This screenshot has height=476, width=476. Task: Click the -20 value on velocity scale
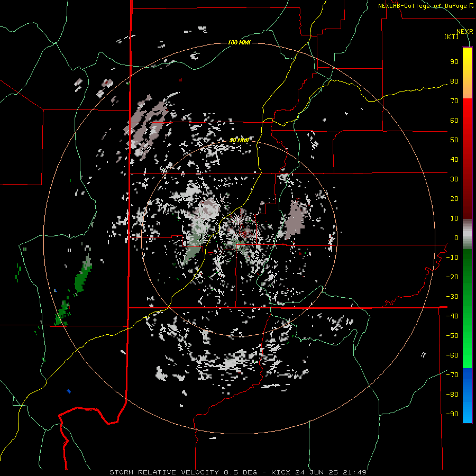pyautogui.click(x=452, y=277)
